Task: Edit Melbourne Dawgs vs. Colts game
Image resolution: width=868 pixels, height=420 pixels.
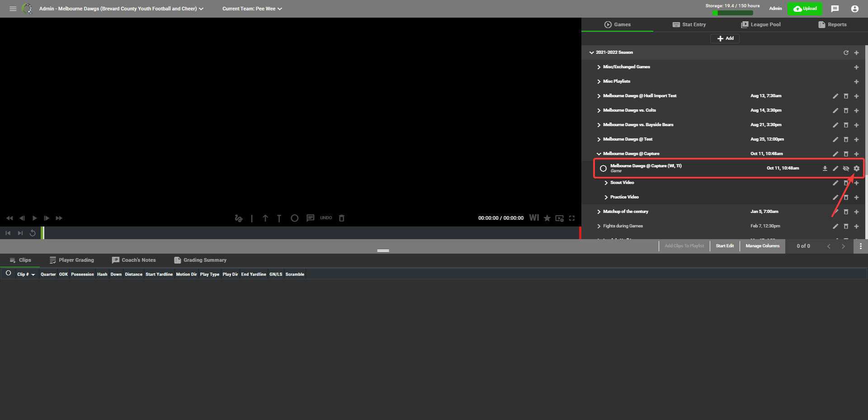Action: coord(835,110)
